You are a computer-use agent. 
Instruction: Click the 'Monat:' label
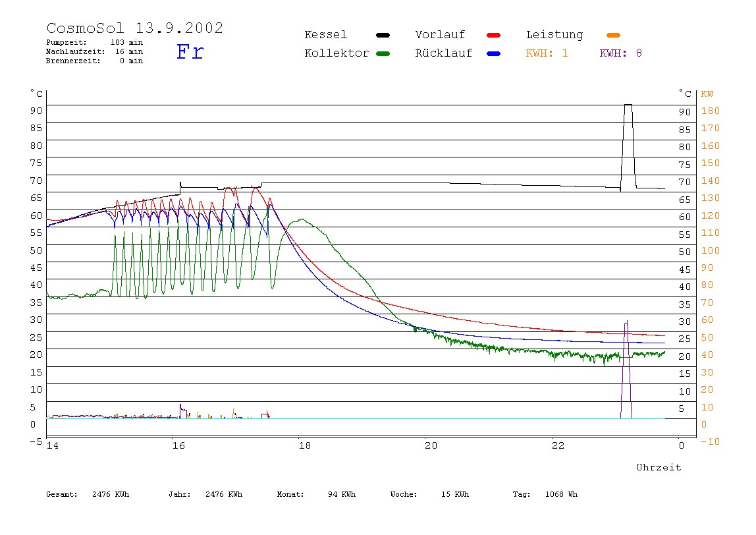[x=290, y=494]
